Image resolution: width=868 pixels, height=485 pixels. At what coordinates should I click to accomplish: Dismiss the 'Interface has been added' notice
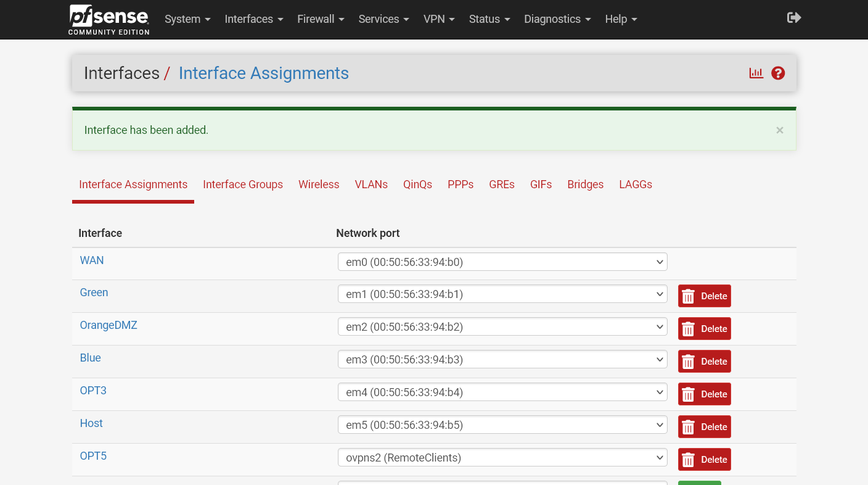coord(779,130)
